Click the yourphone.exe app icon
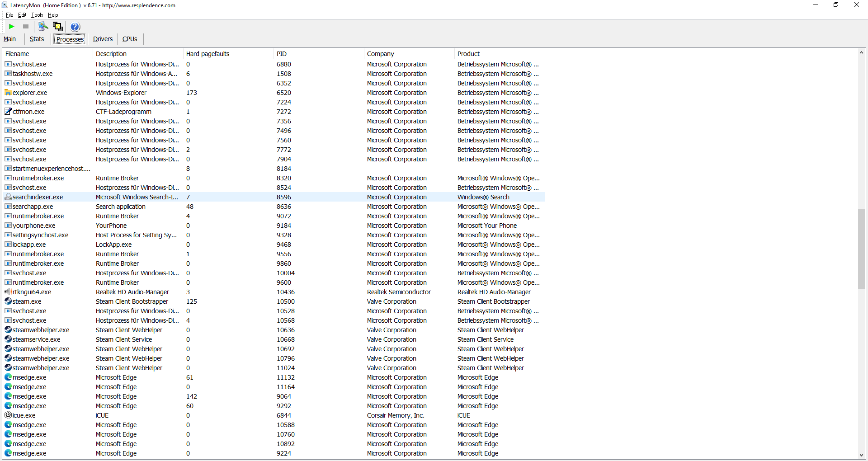Viewport: 868px width, 461px height. [8, 226]
